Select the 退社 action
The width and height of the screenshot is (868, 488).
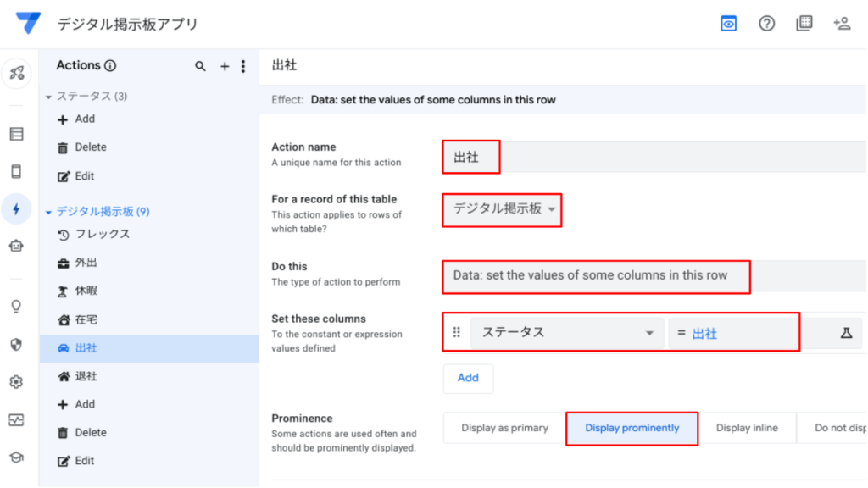pos(77,376)
